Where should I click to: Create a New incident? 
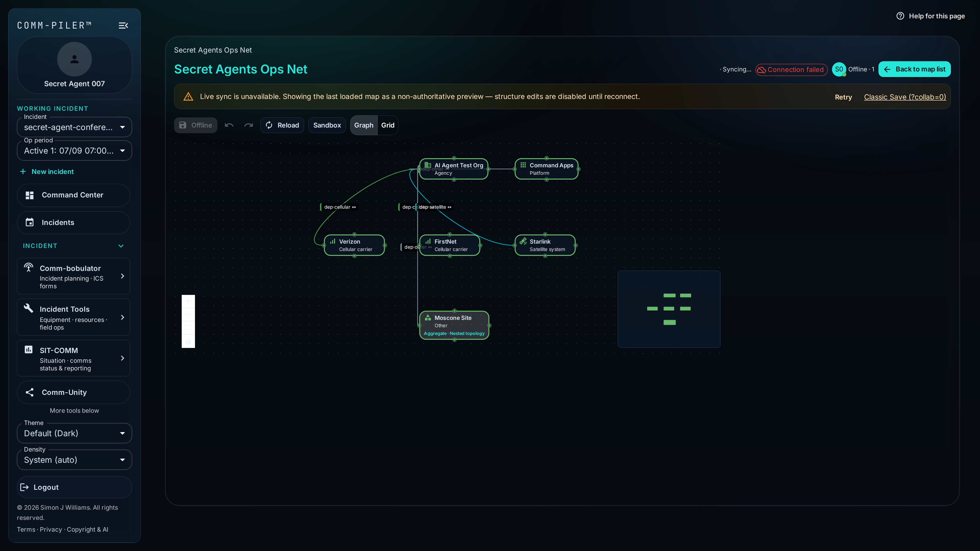click(x=47, y=171)
